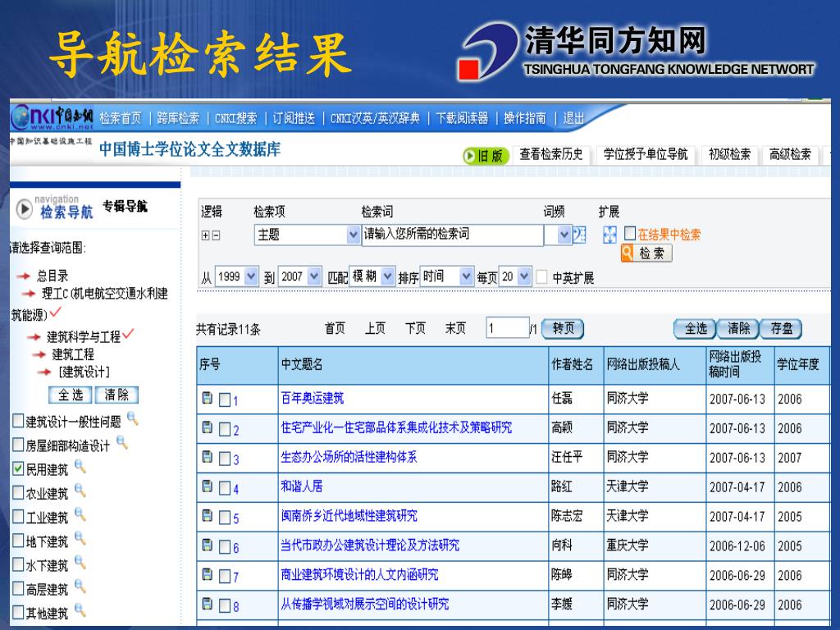The width and height of the screenshot is (840, 630).
Task: Select 建筑工程 in the navigation tree
Action: click(x=73, y=354)
